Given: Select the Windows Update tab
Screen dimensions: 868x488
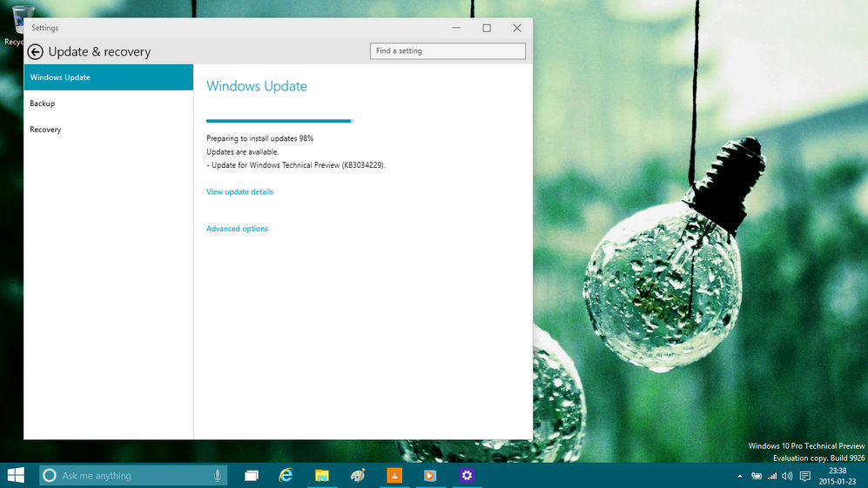Looking at the screenshot, I should 108,77.
